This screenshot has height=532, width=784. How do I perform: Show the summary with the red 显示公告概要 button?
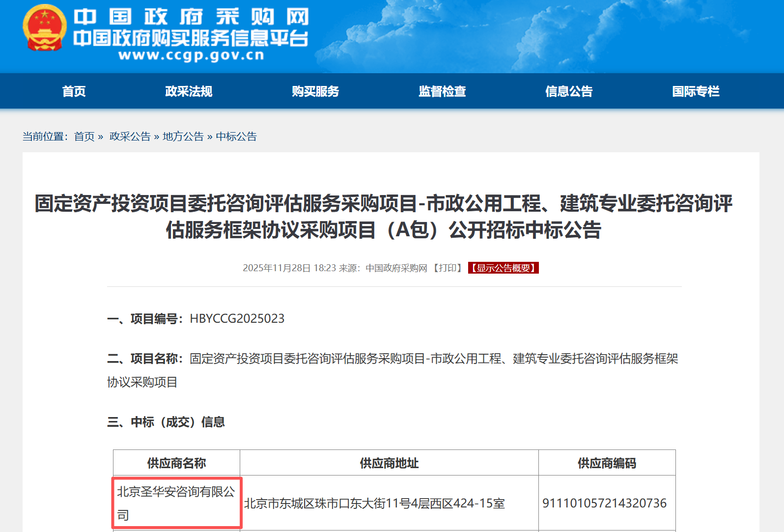pos(503,268)
